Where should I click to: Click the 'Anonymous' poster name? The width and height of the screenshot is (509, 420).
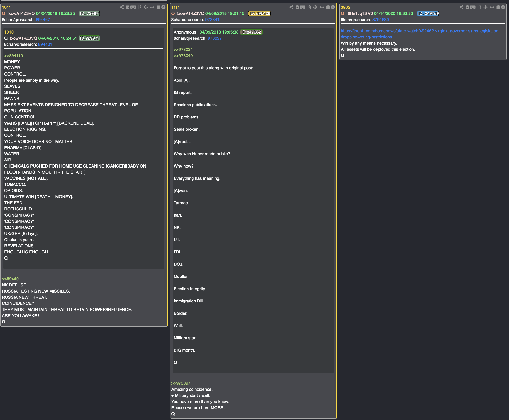185,32
